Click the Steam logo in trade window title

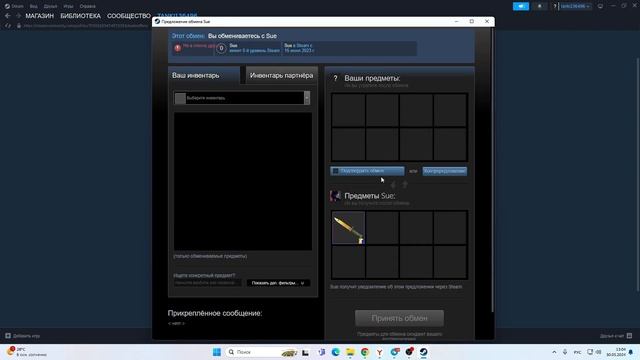[157, 21]
